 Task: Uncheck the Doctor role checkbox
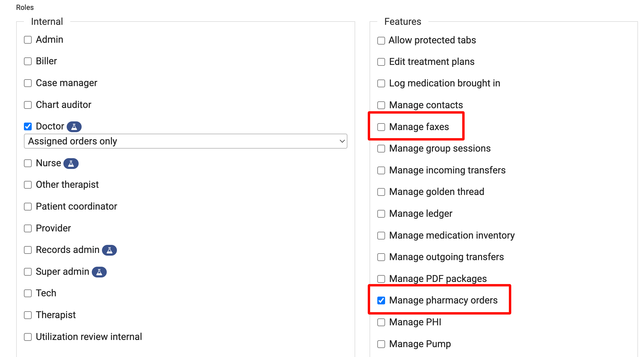28,126
